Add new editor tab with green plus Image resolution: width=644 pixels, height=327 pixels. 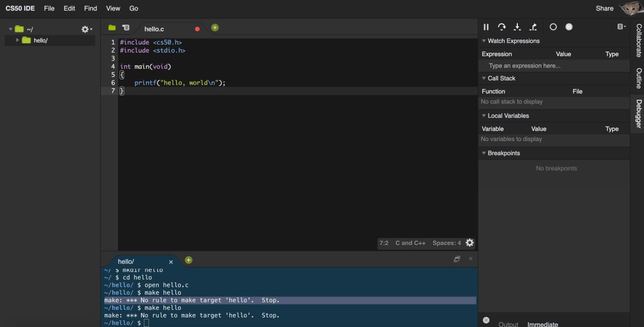215,27
